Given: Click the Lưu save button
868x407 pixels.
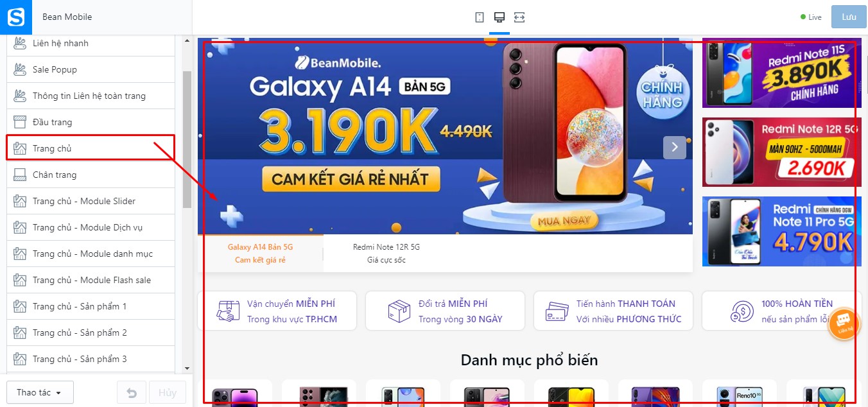Looking at the screenshot, I should pyautogui.click(x=849, y=17).
